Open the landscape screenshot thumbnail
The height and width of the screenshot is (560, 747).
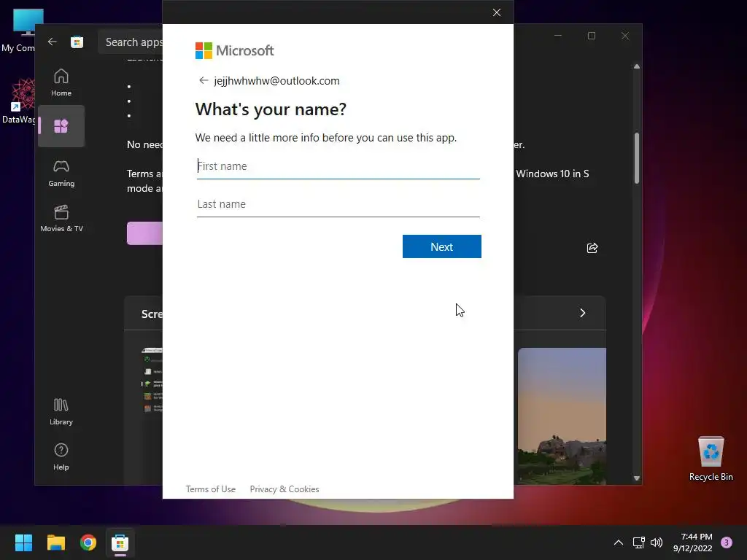pyautogui.click(x=562, y=416)
